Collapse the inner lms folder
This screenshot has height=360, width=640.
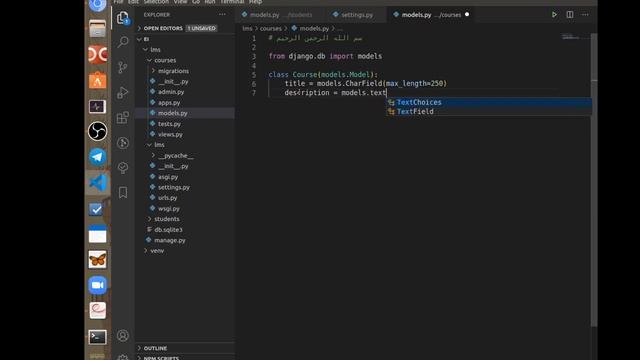pyautogui.click(x=159, y=145)
